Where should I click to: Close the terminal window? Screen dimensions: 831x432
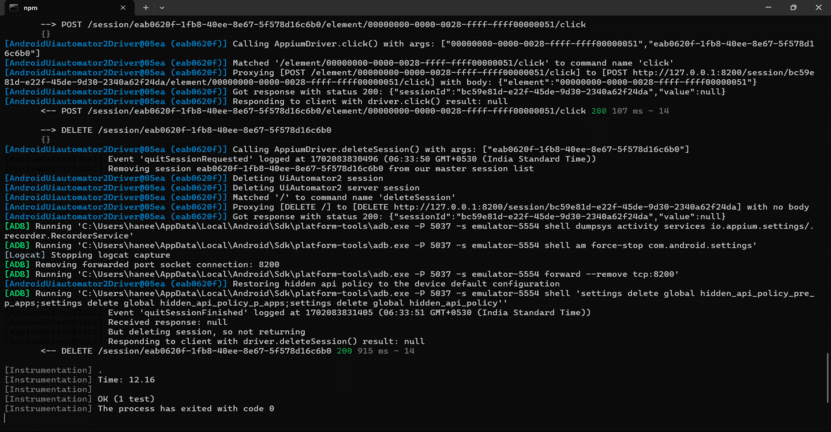[818, 7]
